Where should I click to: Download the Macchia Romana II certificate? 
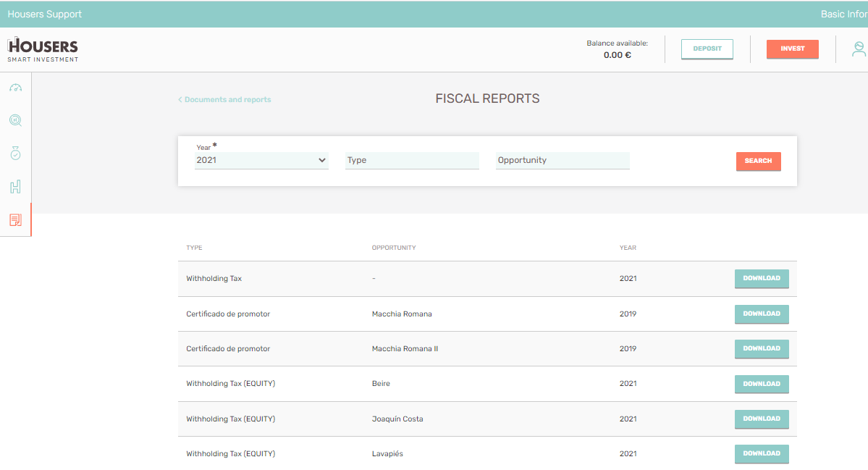pos(762,349)
